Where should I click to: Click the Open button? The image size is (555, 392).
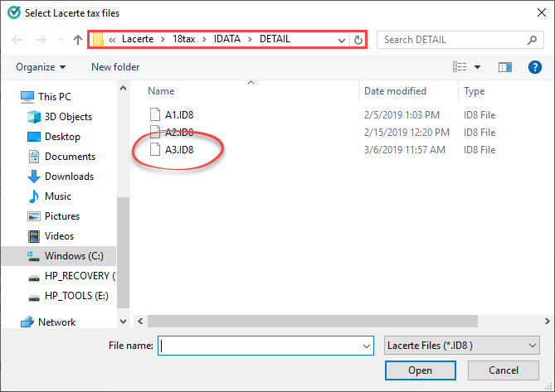click(x=420, y=370)
